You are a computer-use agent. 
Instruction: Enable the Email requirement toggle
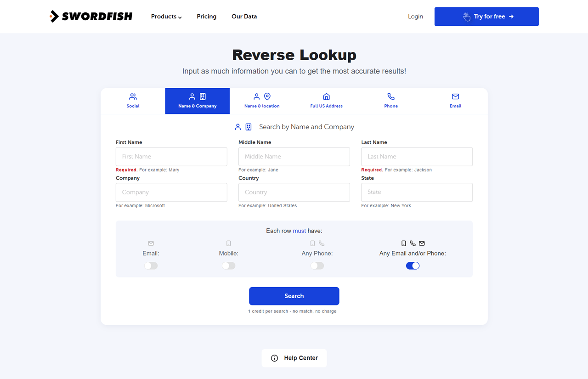coord(151,266)
